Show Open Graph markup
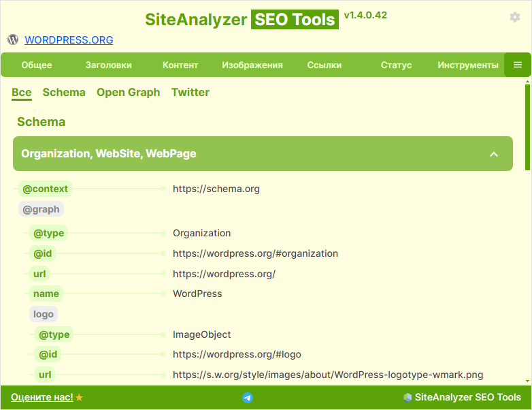Screen dimensions: 532x410 pyautogui.click(x=129, y=93)
